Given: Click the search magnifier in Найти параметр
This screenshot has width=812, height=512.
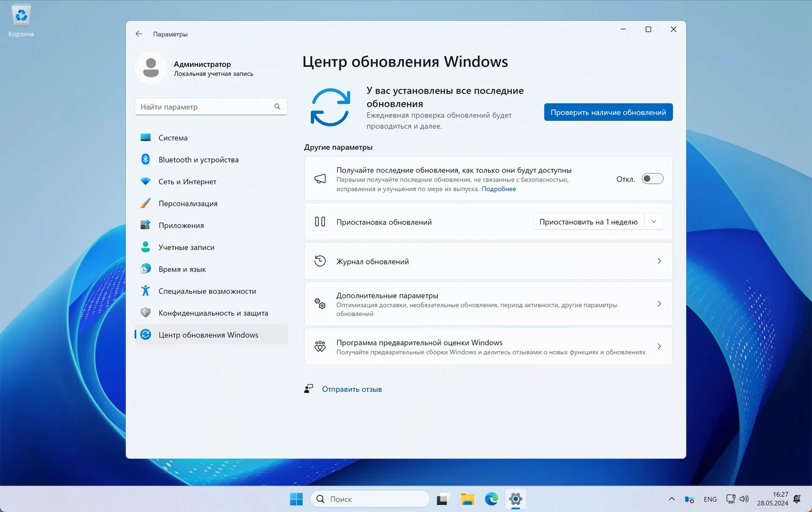Looking at the screenshot, I should tap(277, 107).
